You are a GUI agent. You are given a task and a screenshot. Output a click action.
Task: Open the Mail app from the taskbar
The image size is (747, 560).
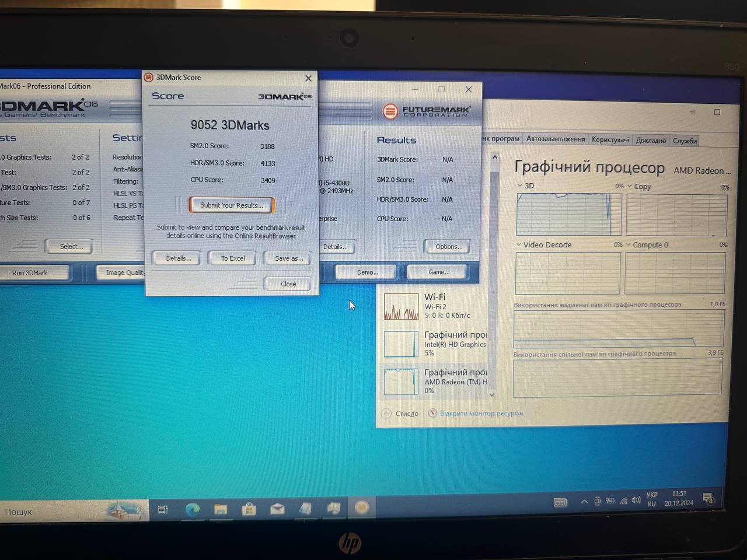click(277, 509)
